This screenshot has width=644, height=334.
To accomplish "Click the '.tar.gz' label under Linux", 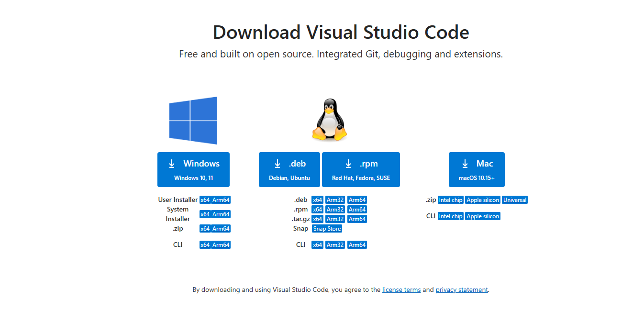I will pos(300,219).
